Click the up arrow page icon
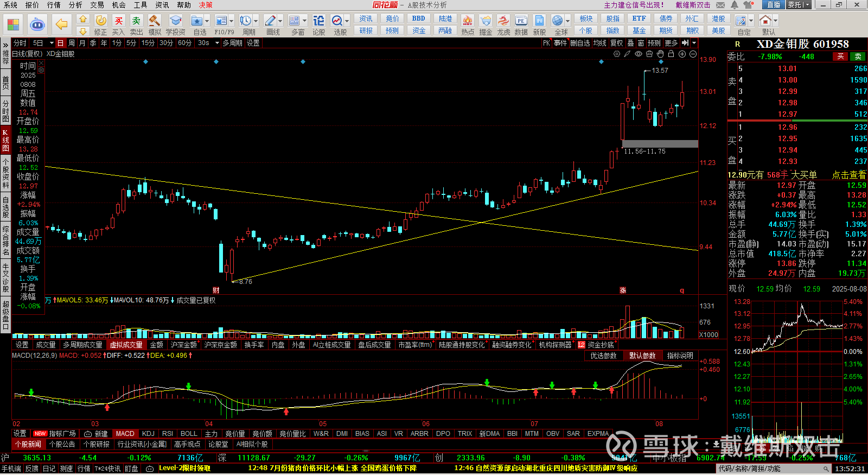 coord(82,19)
